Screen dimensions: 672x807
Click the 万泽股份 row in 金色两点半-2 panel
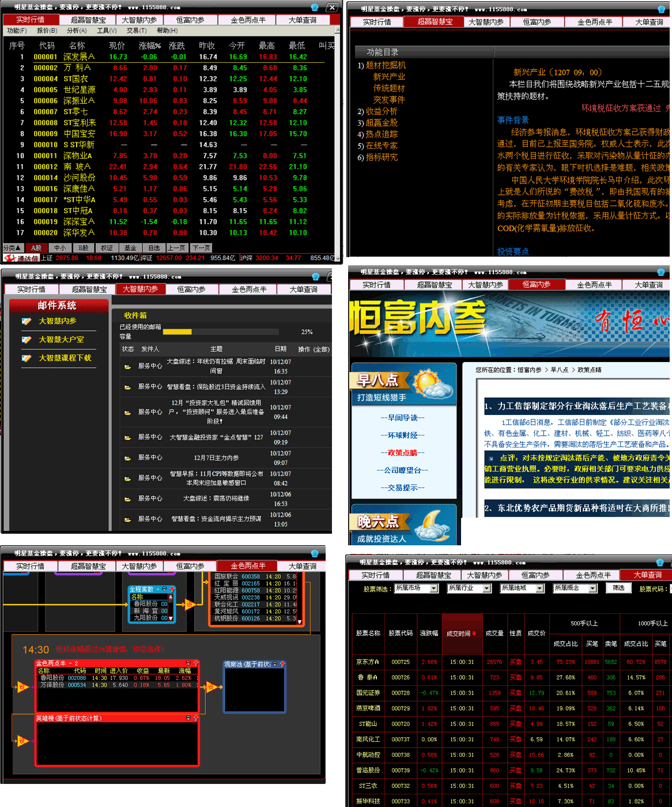point(117,685)
